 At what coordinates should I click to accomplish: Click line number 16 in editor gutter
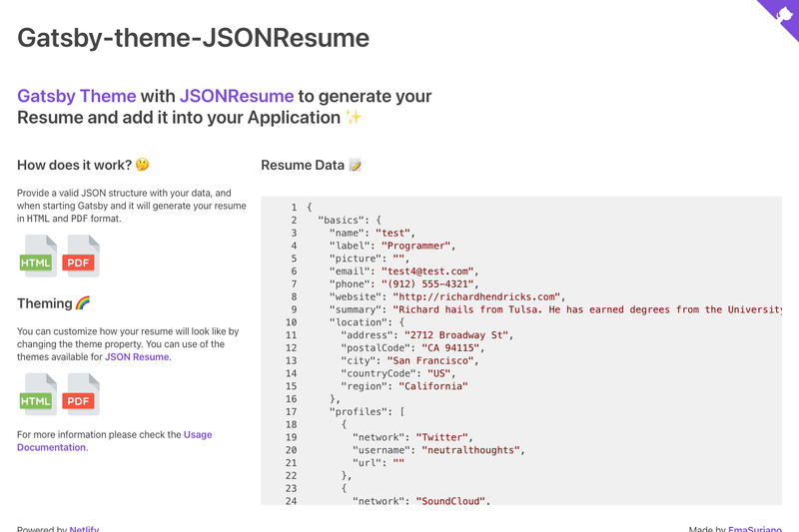tap(291, 398)
